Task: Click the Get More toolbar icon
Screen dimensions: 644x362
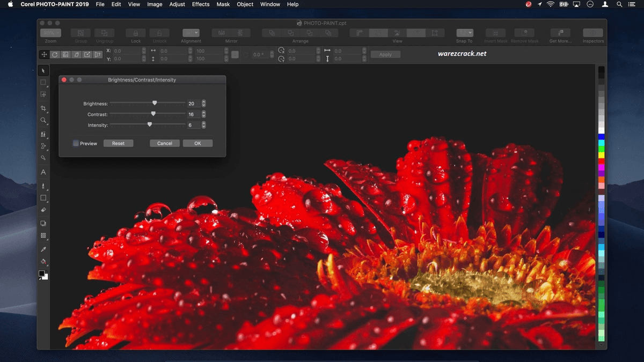Action: tap(560, 33)
